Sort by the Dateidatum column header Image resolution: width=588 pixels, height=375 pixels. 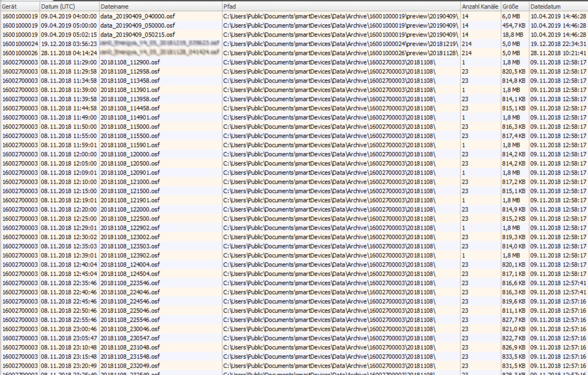[x=558, y=6]
